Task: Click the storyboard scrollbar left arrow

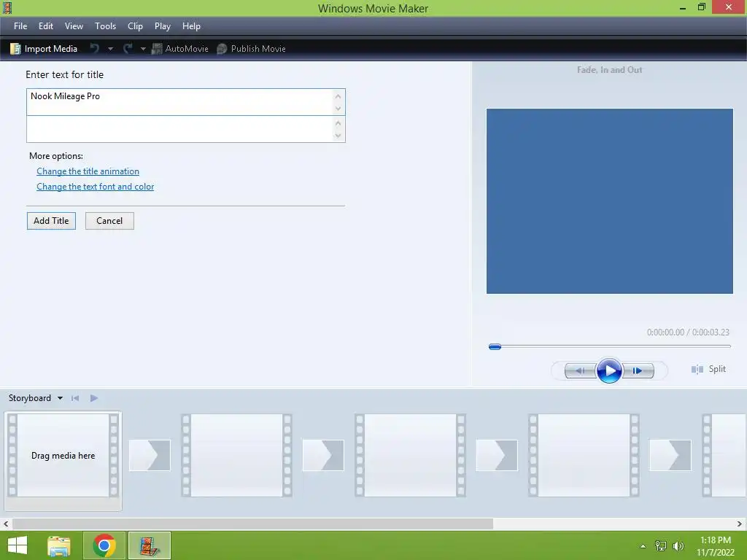Action: pyautogui.click(x=6, y=524)
